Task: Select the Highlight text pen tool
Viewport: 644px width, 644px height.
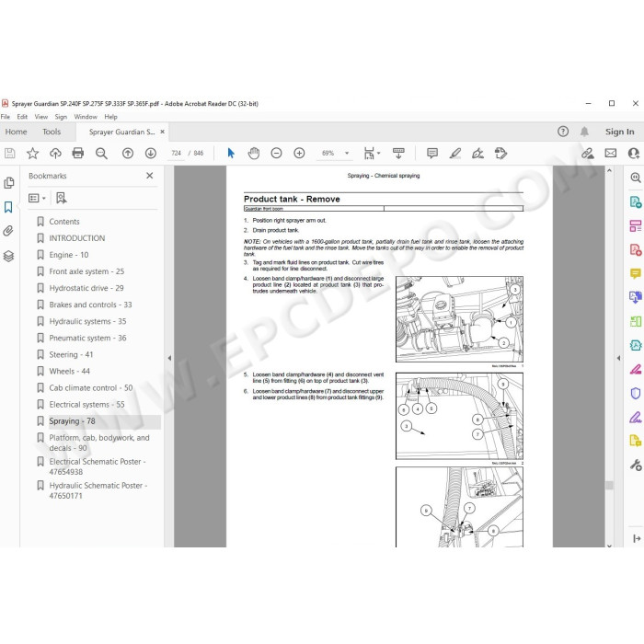Action: pos(455,154)
